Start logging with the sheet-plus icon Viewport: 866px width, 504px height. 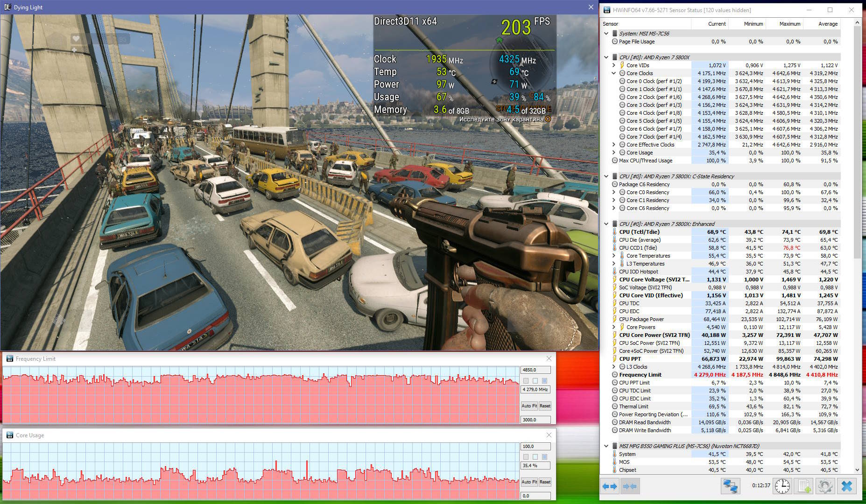(x=804, y=486)
